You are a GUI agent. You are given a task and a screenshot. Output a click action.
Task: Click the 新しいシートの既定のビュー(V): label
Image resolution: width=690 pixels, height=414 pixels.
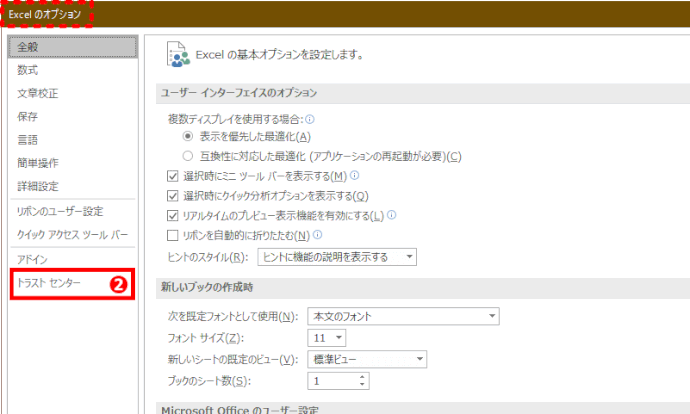(x=233, y=359)
